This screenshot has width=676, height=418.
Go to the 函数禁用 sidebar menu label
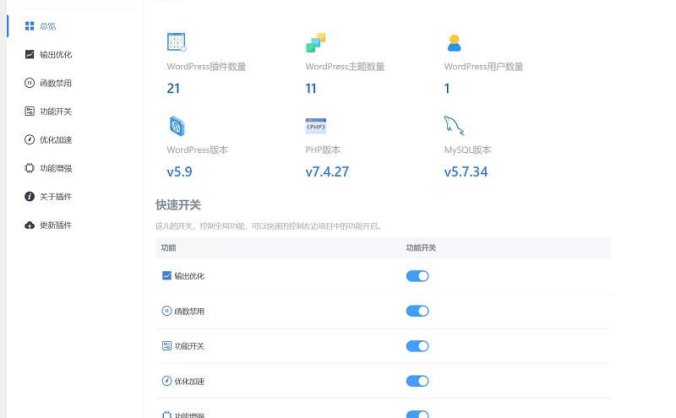coord(56,83)
